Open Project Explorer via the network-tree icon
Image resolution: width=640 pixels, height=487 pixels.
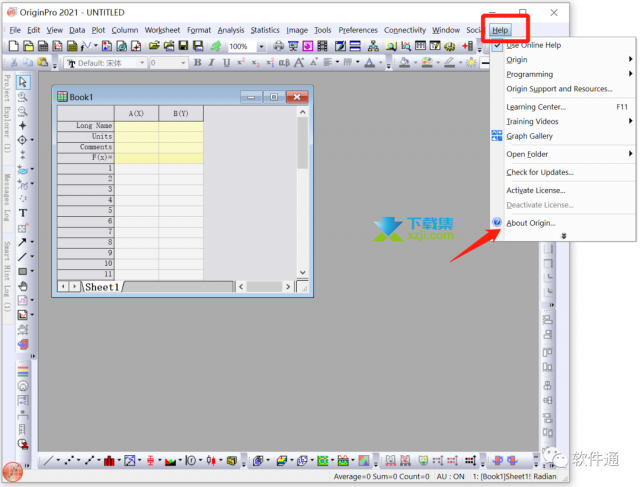pos(373,46)
